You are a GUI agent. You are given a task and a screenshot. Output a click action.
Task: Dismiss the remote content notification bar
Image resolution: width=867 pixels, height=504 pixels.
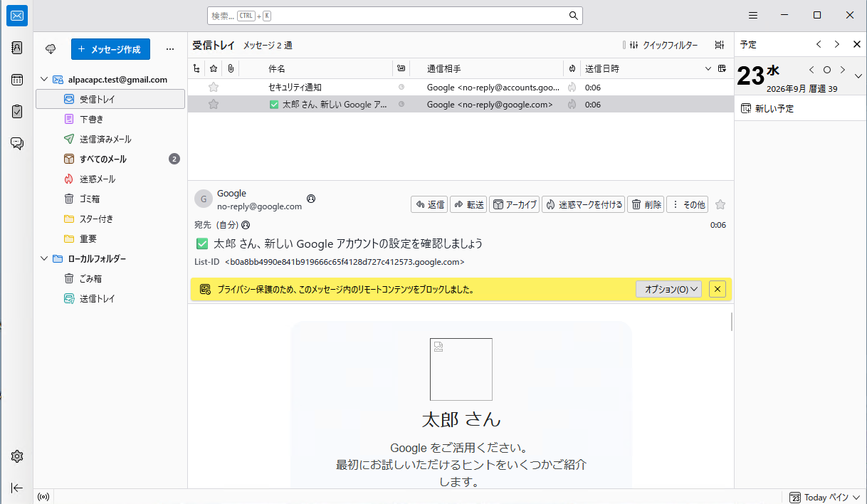click(717, 289)
